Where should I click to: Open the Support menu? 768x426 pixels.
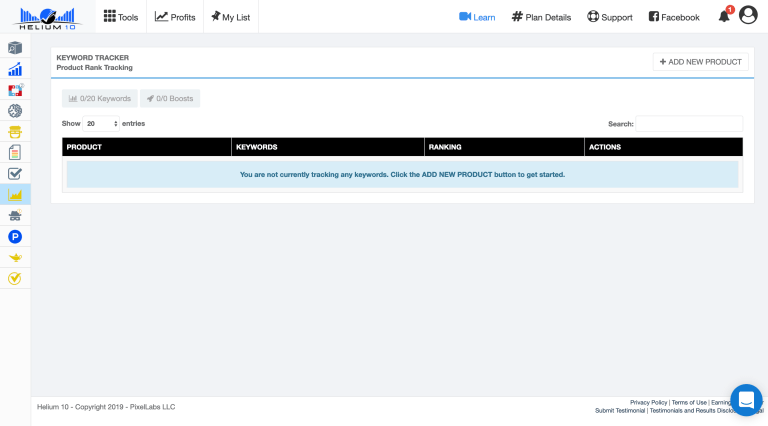[x=610, y=17]
